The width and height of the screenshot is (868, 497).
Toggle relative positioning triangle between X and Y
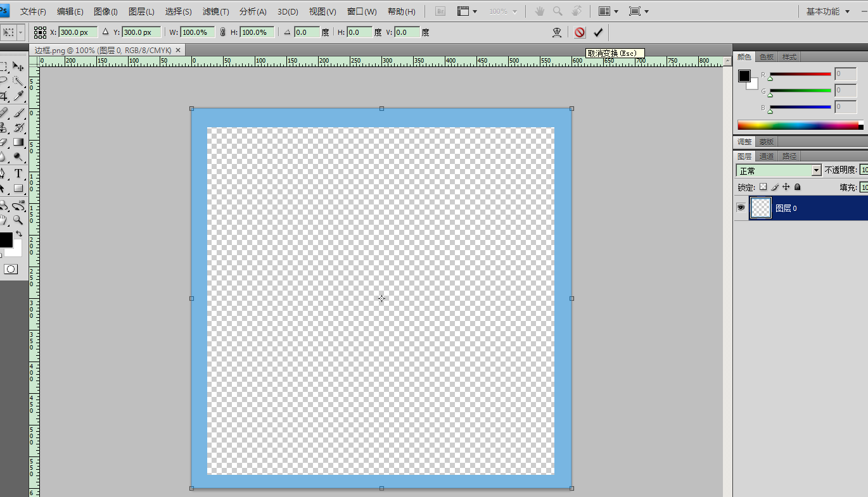(106, 32)
